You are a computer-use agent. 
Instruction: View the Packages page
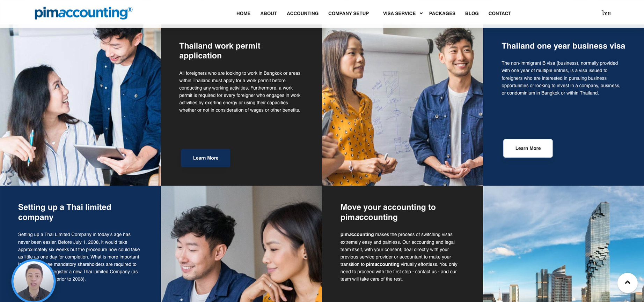point(442,14)
